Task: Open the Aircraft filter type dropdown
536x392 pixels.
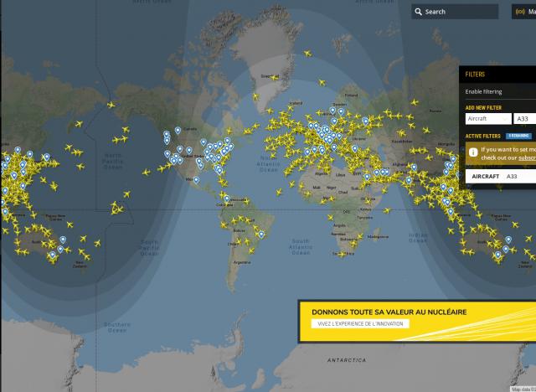Action: [487, 119]
